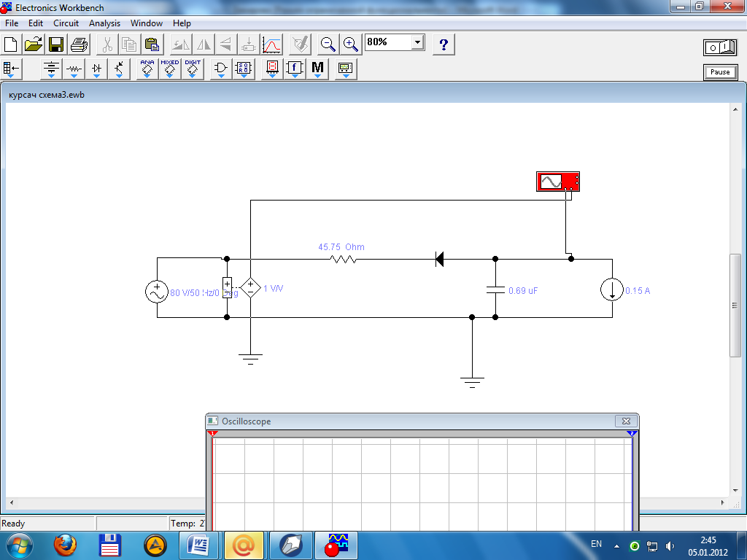Display analysis graphs
The image size is (747, 560).
click(271, 44)
